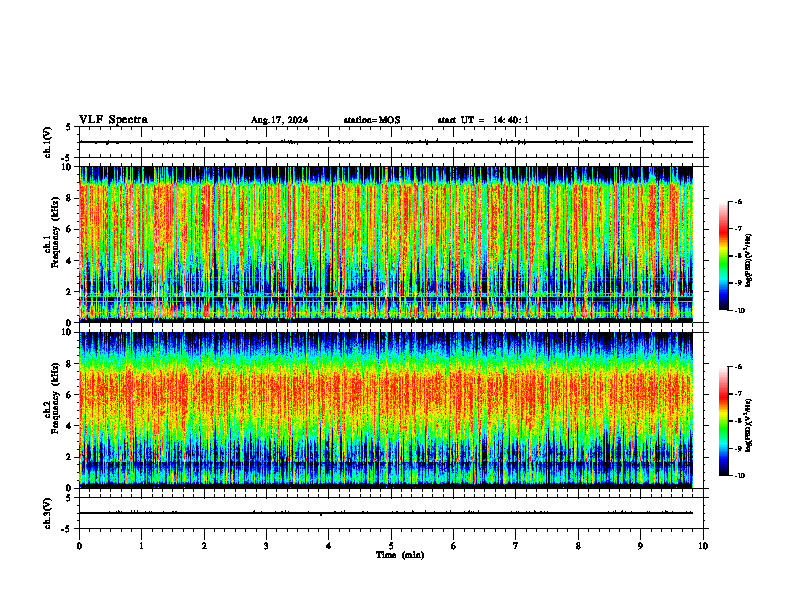This screenshot has width=792, height=612.
Task: Click the "Time (min)" x-axis label
Action: coord(400,555)
